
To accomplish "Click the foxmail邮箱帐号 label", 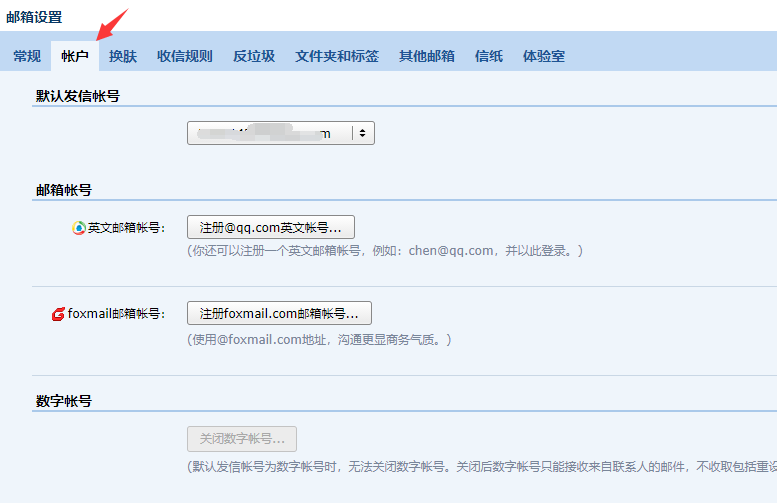I will (x=116, y=314).
